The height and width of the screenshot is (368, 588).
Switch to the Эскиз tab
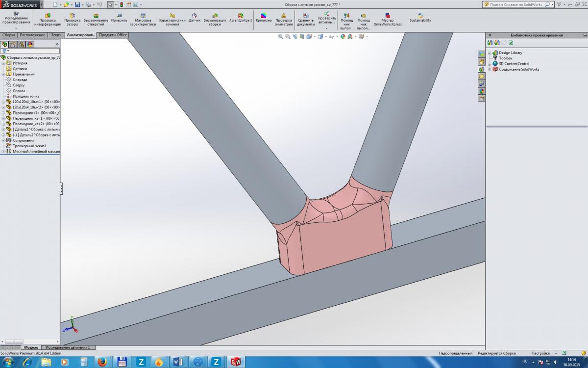55,35
